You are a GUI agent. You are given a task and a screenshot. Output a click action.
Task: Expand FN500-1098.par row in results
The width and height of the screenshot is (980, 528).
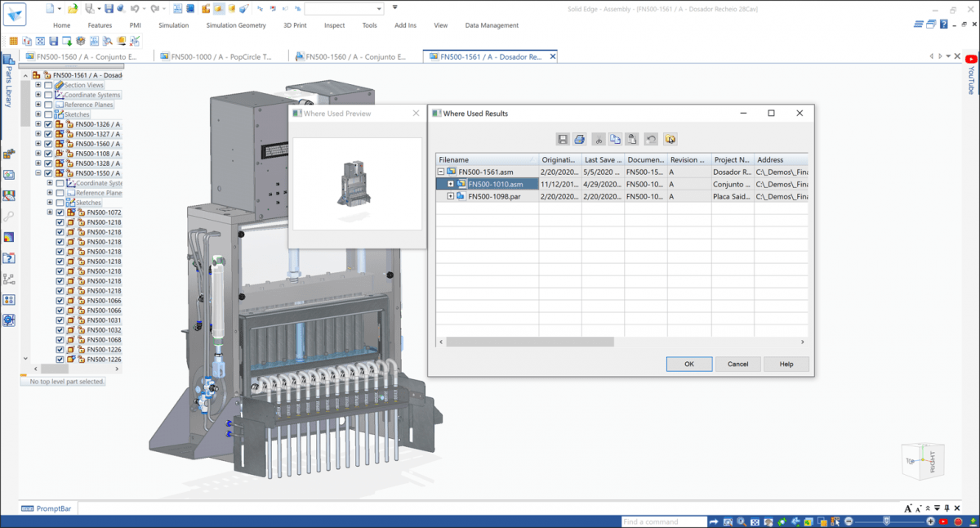(x=451, y=196)
